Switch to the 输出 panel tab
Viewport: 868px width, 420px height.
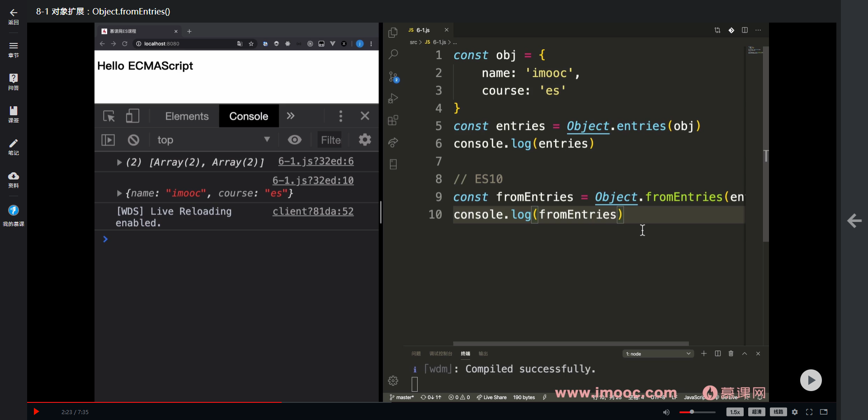[x=483, y=354]
